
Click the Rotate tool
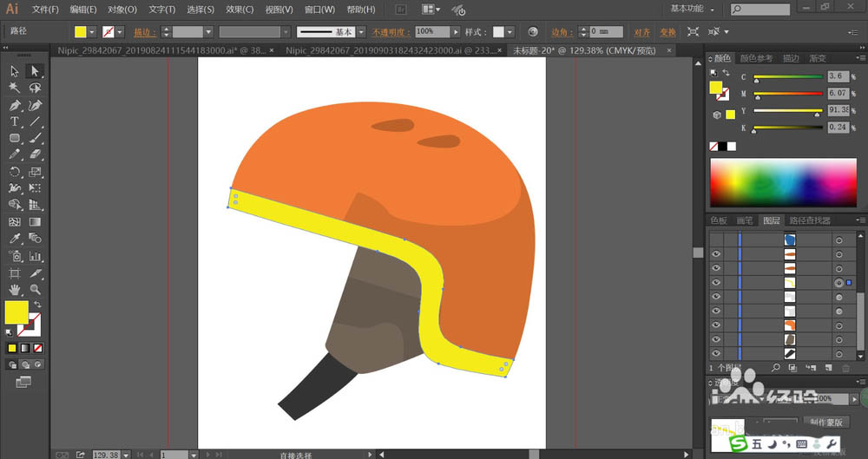(15, 172)
